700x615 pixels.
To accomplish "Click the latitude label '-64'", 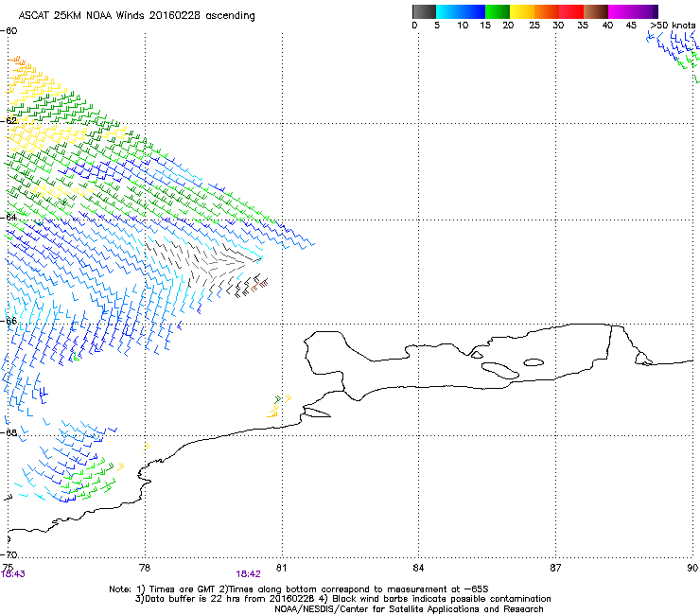I will pos(9,217).
